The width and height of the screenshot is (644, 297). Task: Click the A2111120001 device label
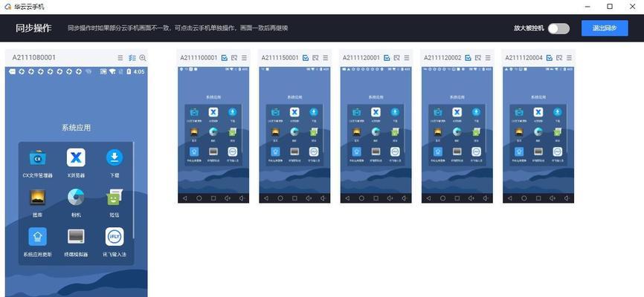361,58
